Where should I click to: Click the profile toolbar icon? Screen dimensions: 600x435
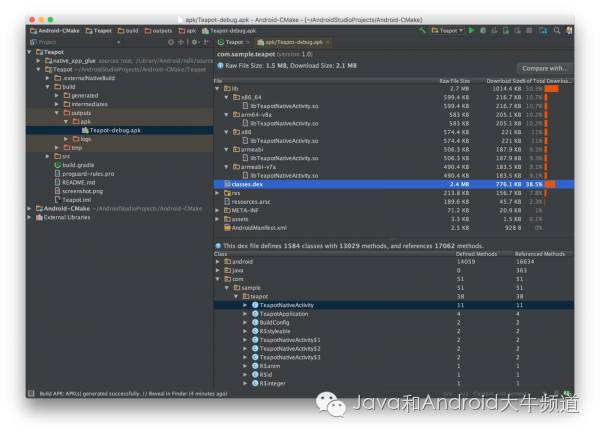click(x=495, y=30)
